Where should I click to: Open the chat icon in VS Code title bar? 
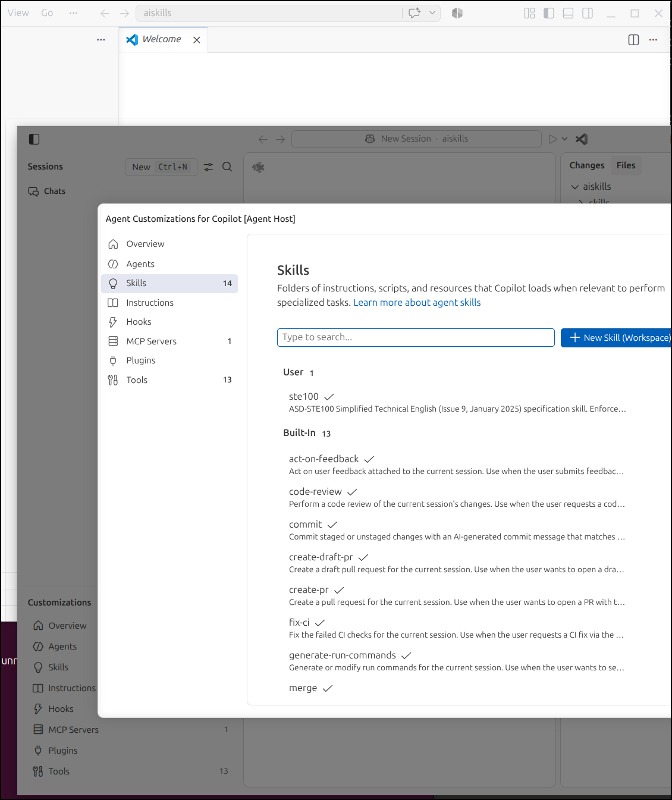pyautogui.click(x=414, y=13)
